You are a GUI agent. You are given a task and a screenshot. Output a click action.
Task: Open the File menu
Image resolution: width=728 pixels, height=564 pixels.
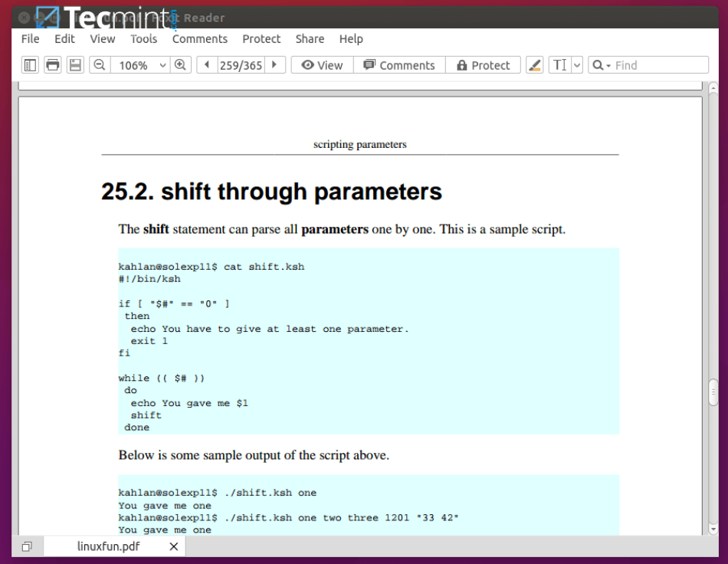tap(30, 39)
